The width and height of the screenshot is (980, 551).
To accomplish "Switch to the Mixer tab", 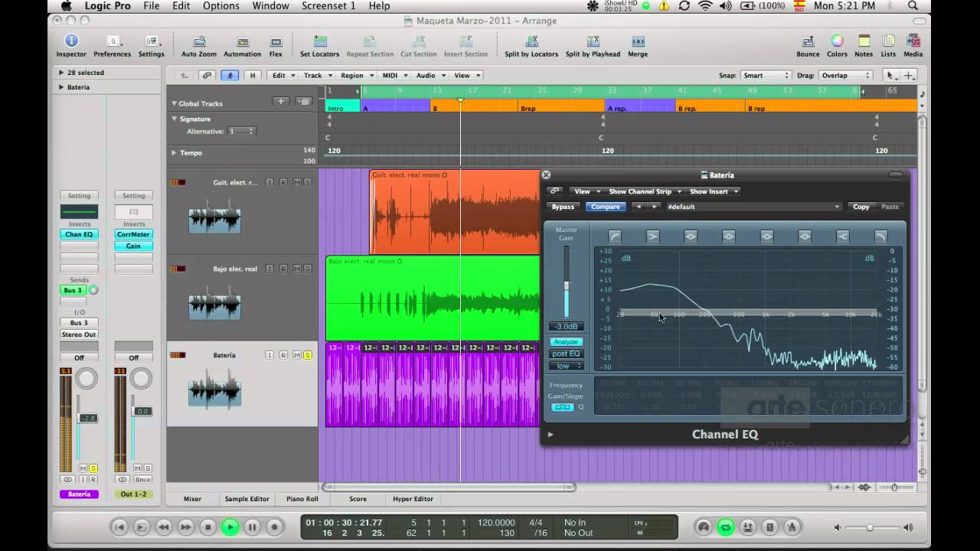I will click(192, 499).
